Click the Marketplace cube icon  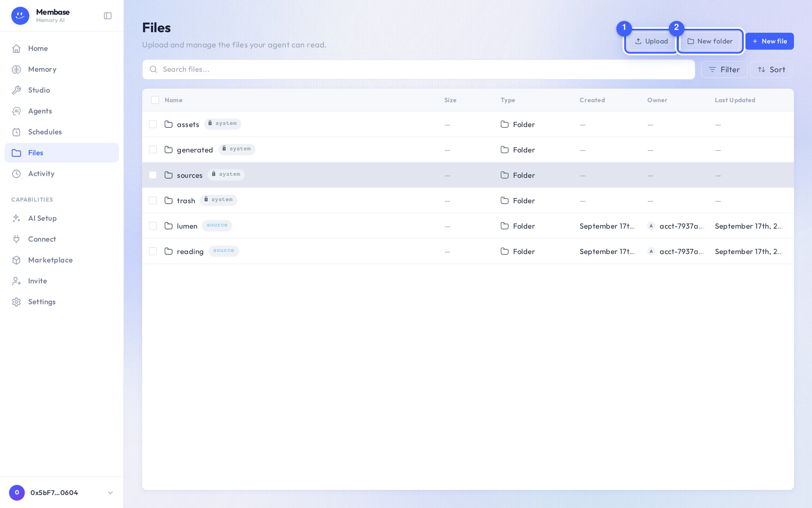pyautogui.click(x=16, y=260)
